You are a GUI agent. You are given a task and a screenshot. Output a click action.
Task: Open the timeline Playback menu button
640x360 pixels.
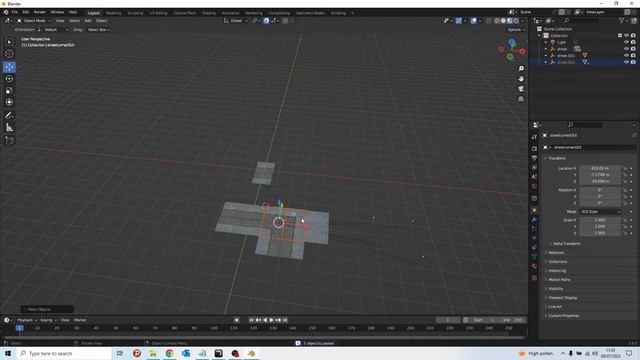coord(27,320)
